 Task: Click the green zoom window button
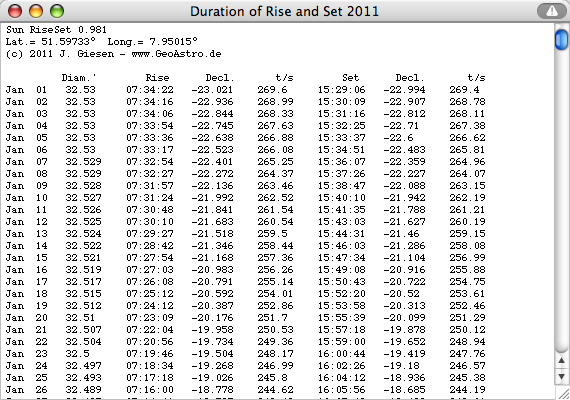click(x=57, y=11)
